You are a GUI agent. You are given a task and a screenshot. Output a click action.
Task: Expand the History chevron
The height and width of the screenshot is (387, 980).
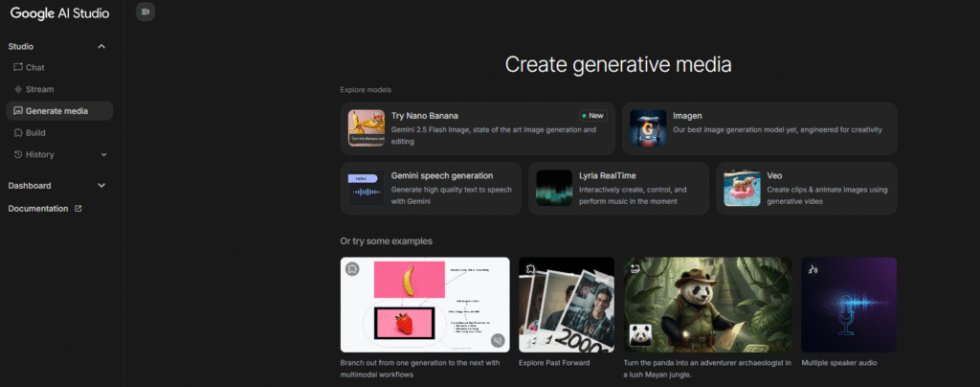pos(103,154)
